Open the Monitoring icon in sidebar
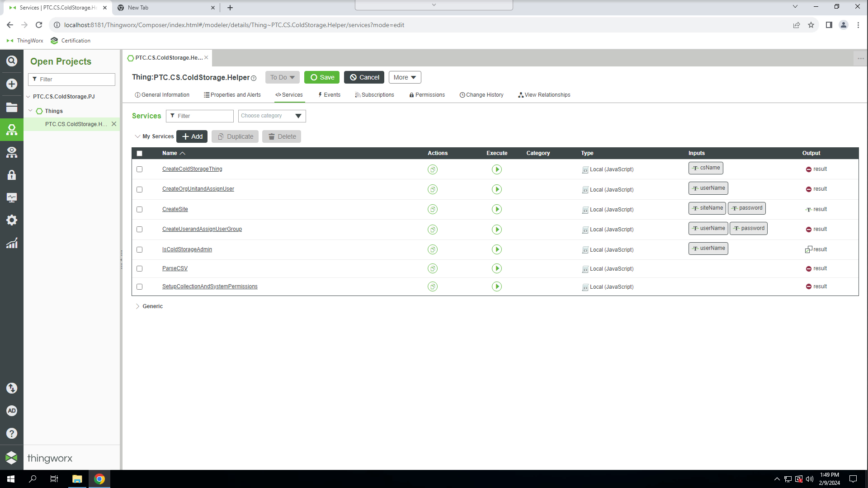 (12, 197)
